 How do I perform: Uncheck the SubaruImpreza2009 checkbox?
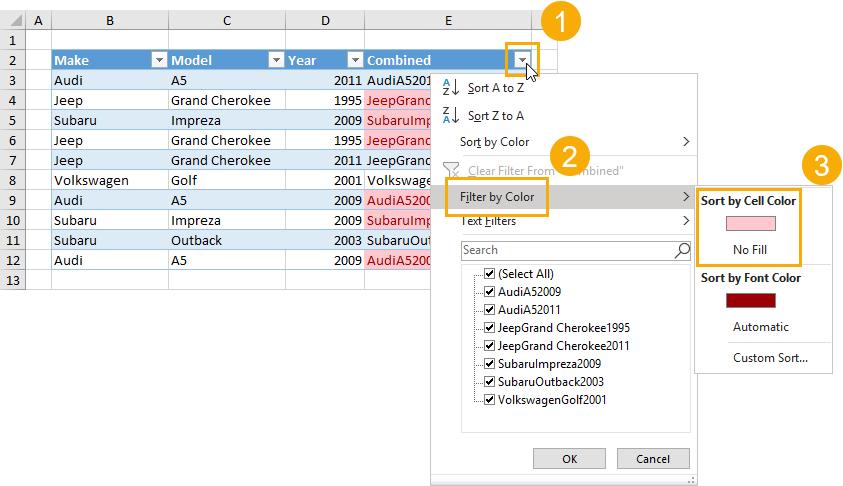pyautogui.click(x=489, y=364)
